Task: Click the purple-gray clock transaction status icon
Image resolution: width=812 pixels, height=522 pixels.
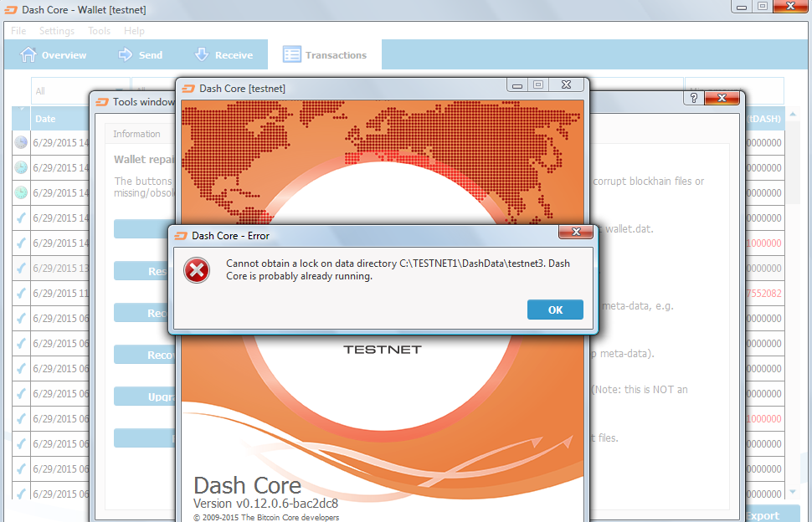Action: click(21, 142)
